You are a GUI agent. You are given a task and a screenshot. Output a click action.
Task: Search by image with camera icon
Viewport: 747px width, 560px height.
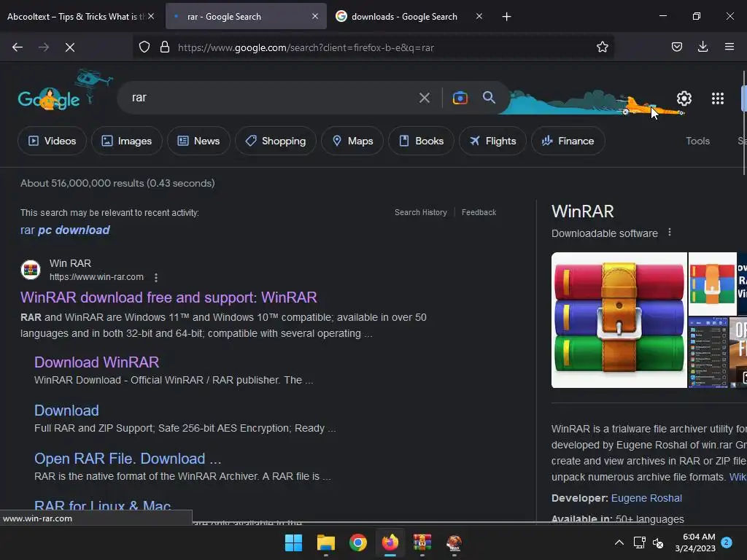460,98
